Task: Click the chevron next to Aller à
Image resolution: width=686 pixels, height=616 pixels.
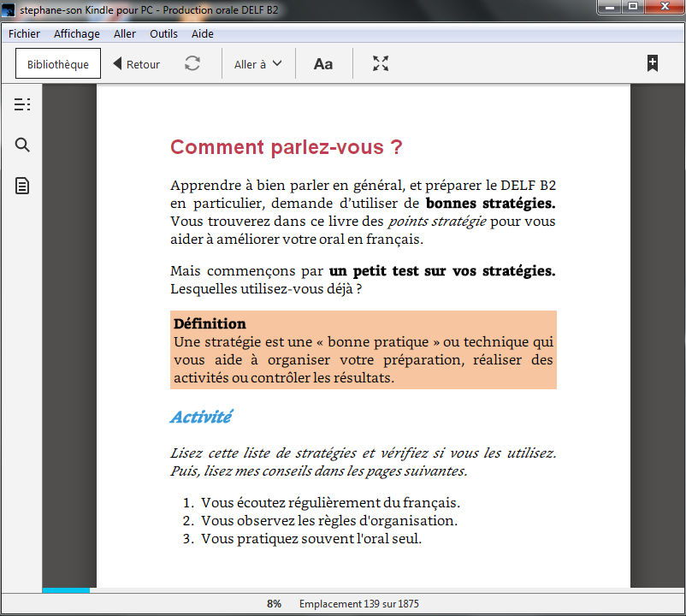Action: (277, 63)
